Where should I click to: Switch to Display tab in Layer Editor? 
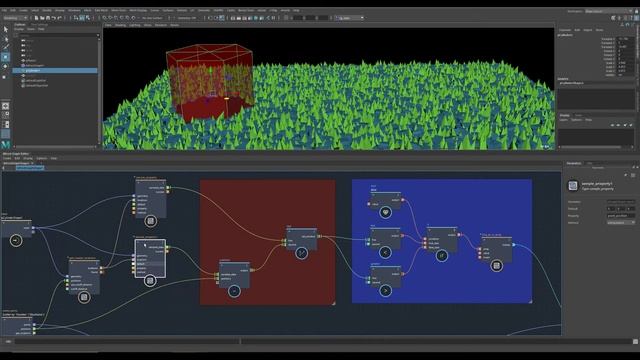pyautogui.click(x=565, y=116)
